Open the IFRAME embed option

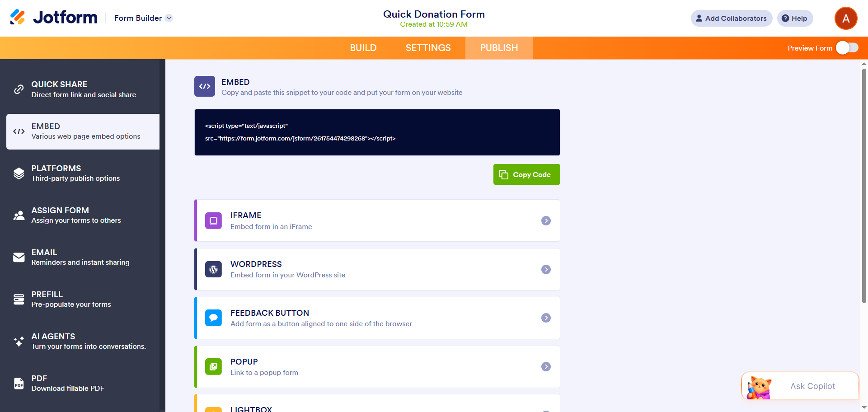tap(377, 220)
